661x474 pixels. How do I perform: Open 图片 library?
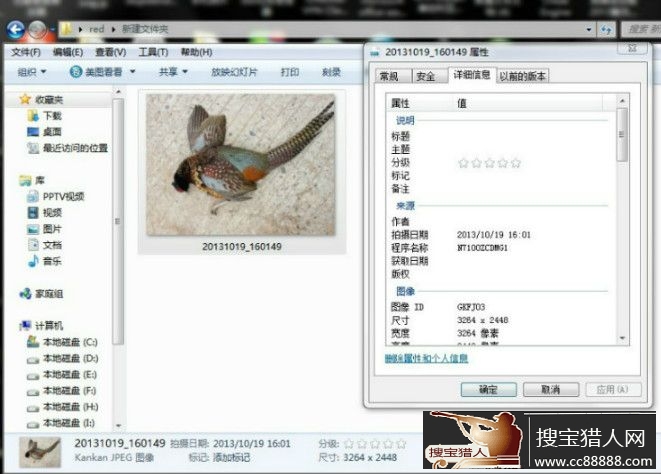point(45,229)
